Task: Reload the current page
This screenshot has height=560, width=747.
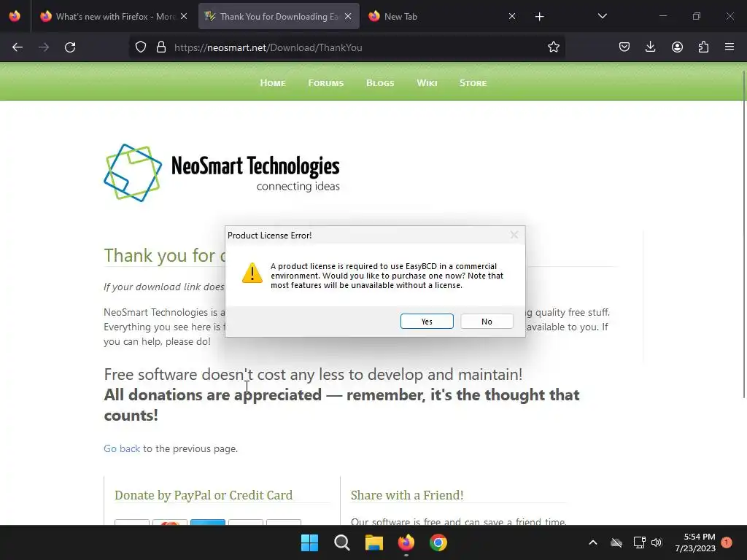Action: tap(70, 47)
